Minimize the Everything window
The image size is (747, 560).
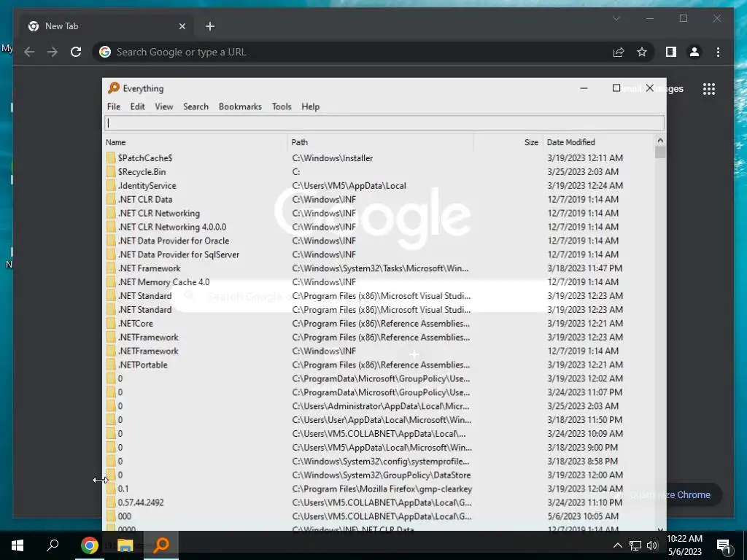[x=584, y=88]
